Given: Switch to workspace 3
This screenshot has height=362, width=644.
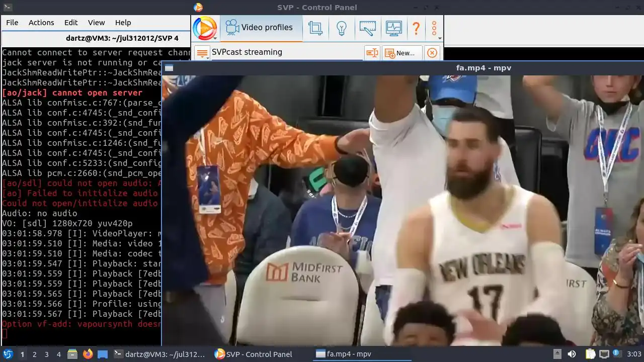Looking at the screenshot, I should (46, 354).
